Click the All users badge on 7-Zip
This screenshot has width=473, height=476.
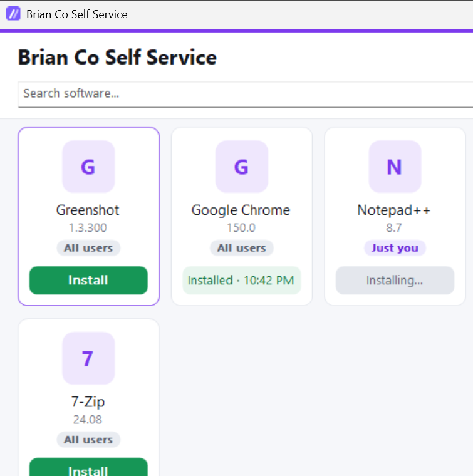click(88, 440)
